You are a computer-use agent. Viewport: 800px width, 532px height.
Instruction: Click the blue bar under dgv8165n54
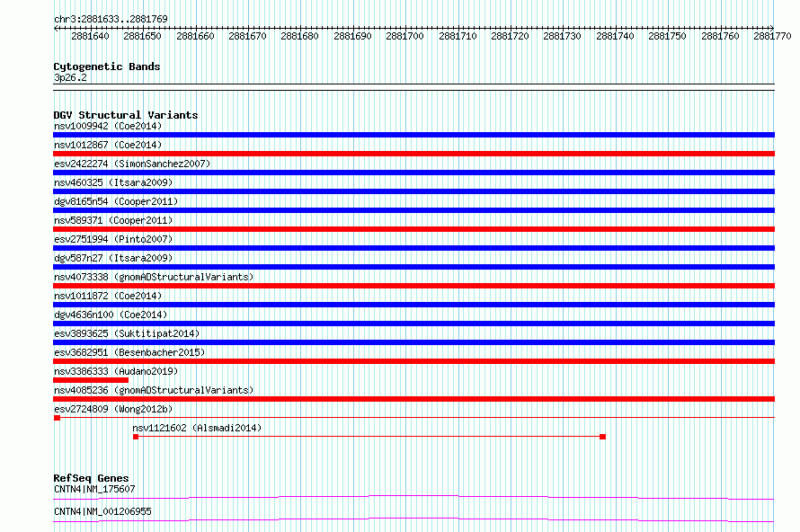click(x=413, y=210)
